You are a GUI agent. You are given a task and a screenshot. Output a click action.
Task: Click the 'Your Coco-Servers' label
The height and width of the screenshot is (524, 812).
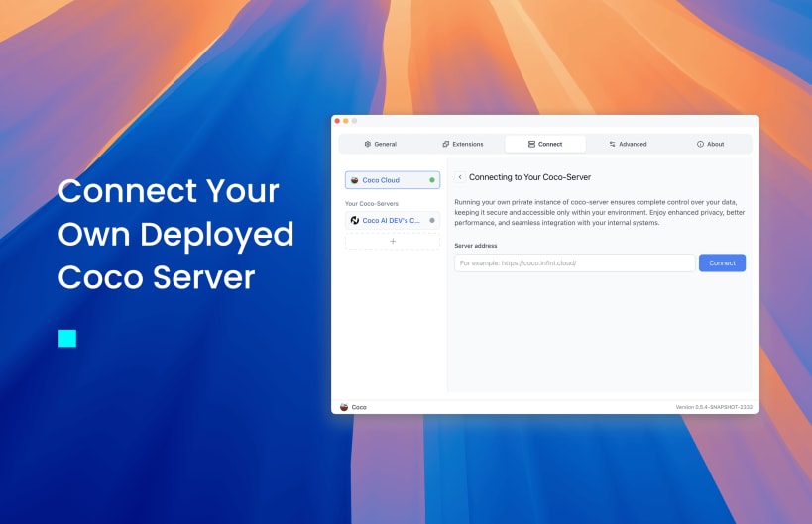tap(372, 204)
